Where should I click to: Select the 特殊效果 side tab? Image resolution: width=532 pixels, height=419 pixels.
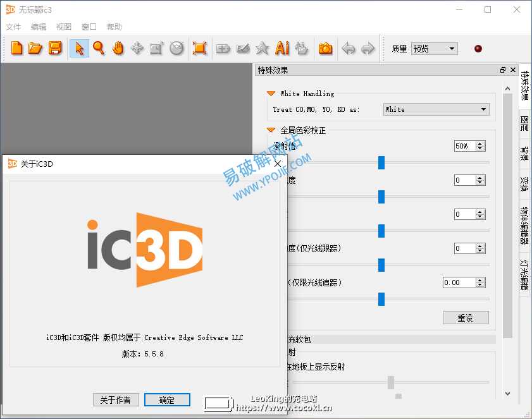tap(524, 85)
